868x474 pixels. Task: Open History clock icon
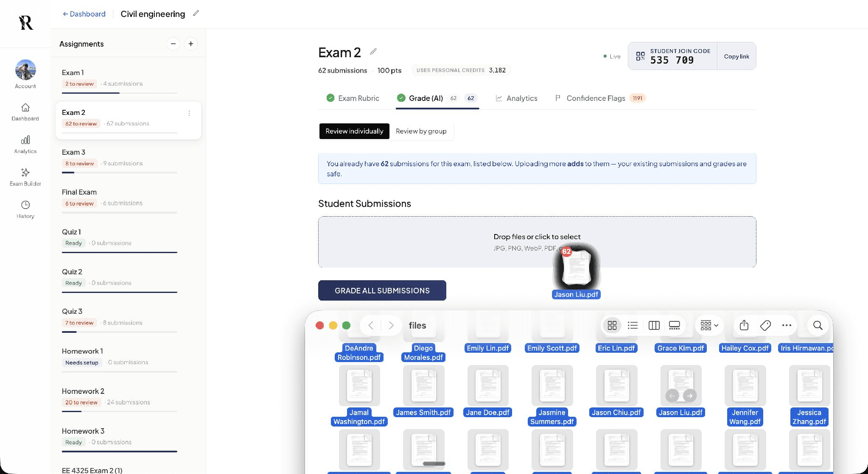(25, 205)
